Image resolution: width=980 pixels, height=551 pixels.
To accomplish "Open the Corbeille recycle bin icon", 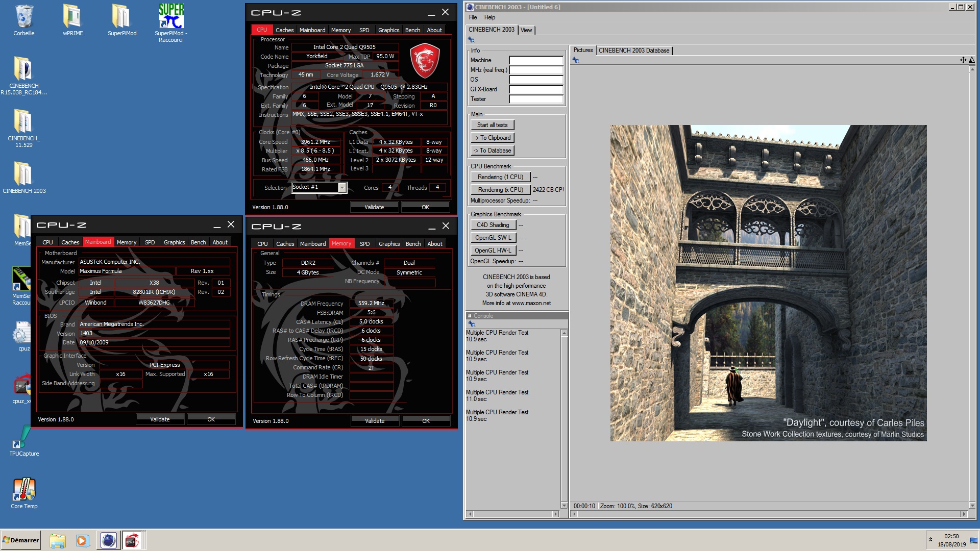I will pos(24,20).
